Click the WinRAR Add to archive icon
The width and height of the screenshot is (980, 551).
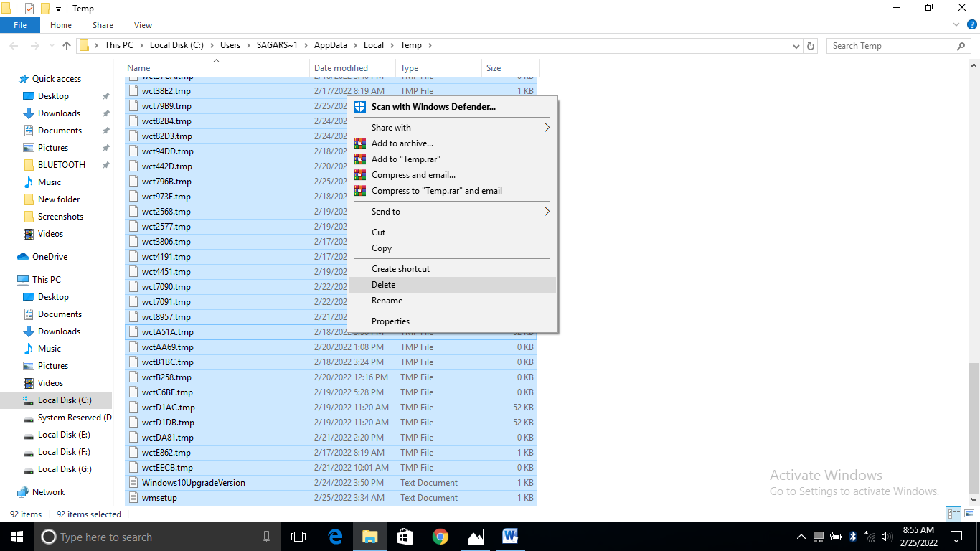(x=361, y=143)
